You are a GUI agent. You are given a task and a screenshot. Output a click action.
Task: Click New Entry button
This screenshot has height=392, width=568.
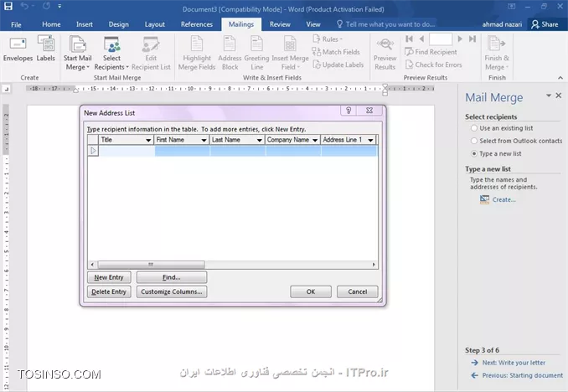[x=109, y=277]
